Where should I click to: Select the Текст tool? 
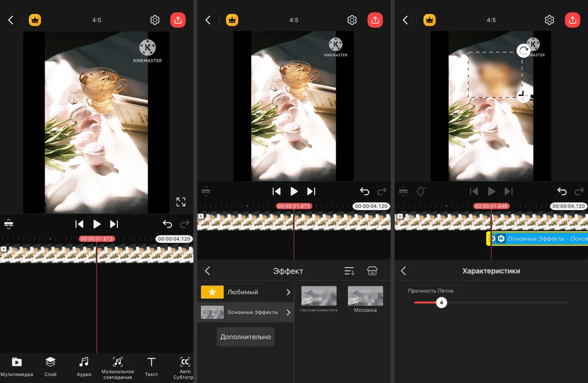coord(151,366)
